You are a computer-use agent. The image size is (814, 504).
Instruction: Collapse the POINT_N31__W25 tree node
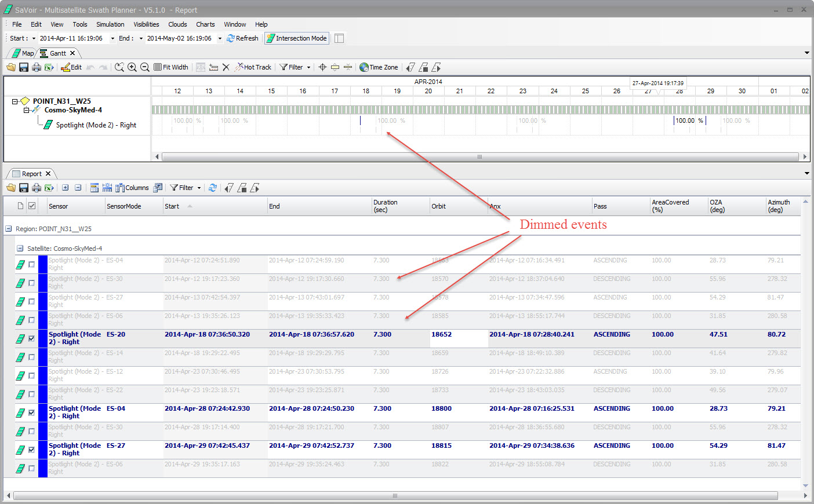15,101
